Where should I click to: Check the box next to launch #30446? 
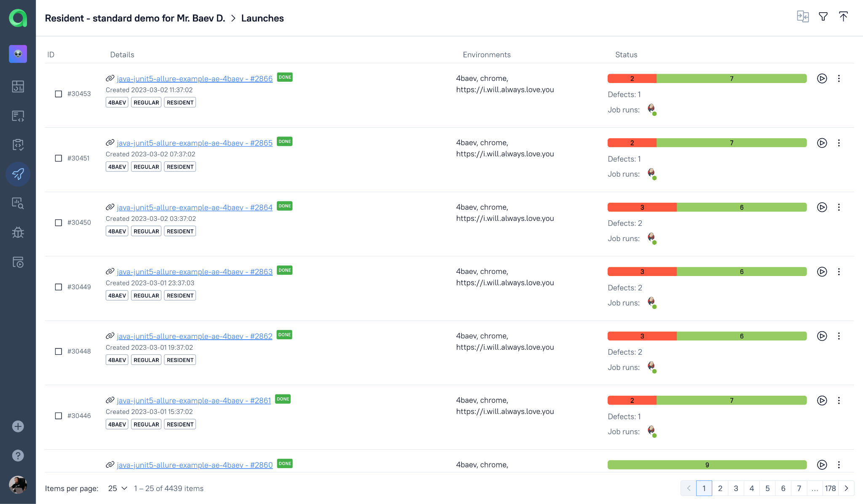(x=59, y=416)
